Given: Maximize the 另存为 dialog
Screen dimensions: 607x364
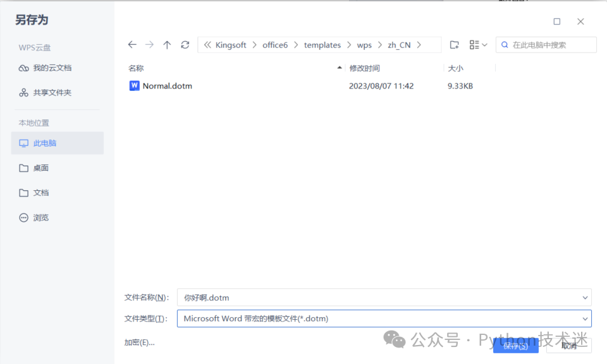Looking at the screenshot, I should [x=556, y=21].
